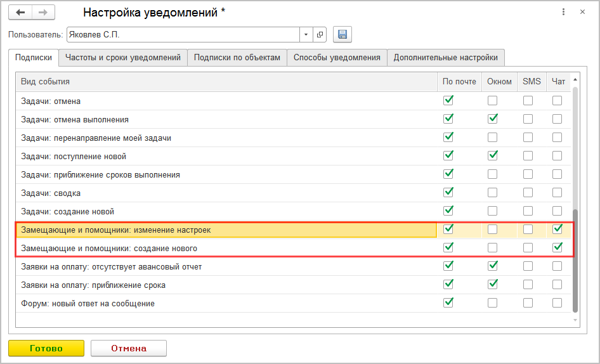This screenshot has height=364, width=600.
Task: Enable SMS for 'Форум: новый ответ на сообщение'
Action: click(x=528, y=303)
